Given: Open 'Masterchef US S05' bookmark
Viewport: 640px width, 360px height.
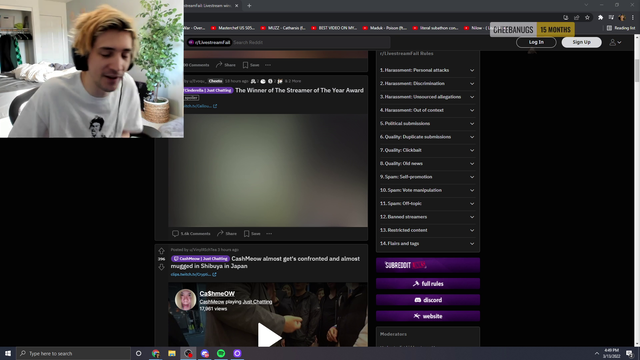Looking at the screenshot, I should tap(233, 28).
